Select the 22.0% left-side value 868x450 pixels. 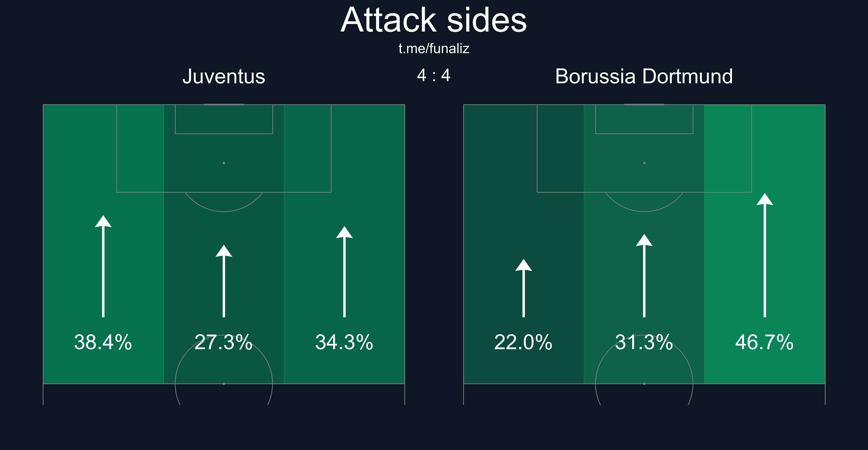click(x=523, y=342)
